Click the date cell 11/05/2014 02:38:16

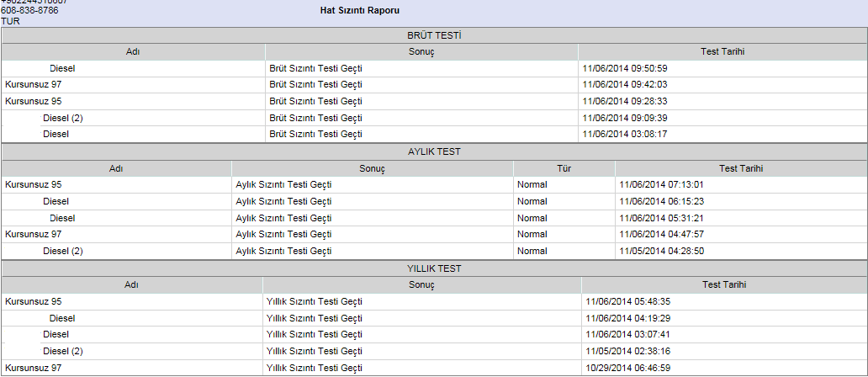[x=627, y=351]
